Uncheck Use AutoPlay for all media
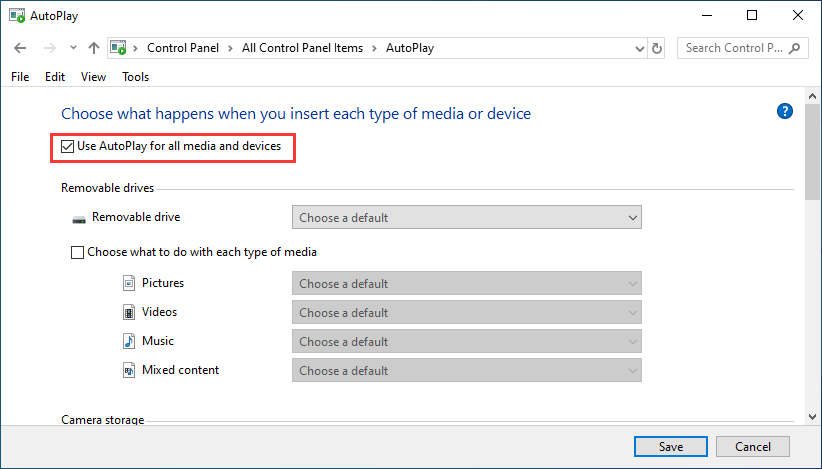Viewport: 822px width, 469px height. coord(67,146)
